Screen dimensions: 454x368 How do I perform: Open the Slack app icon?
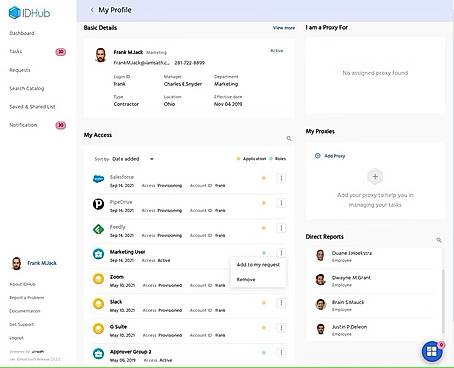pyautogui.click(x=98, y=304)
